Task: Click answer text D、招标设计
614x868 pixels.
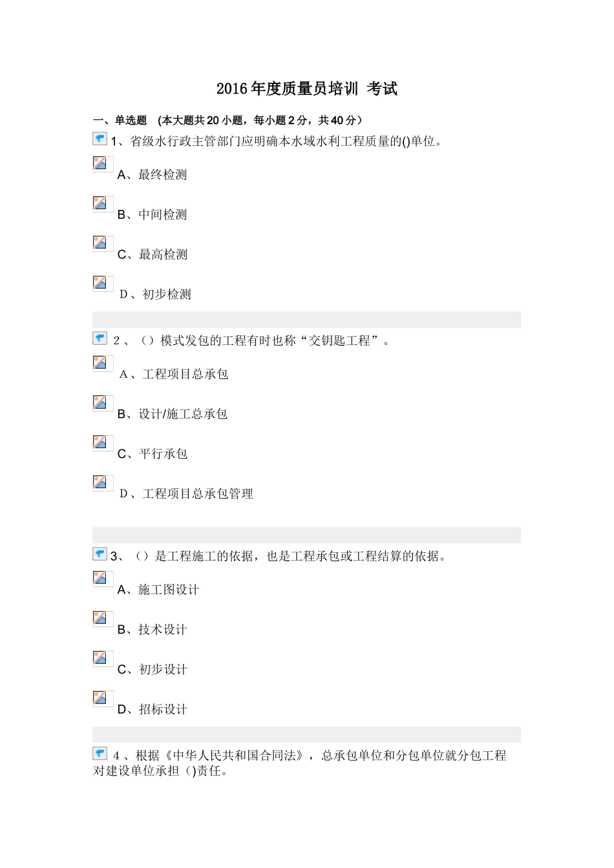Action: click(x=153, y=709)
